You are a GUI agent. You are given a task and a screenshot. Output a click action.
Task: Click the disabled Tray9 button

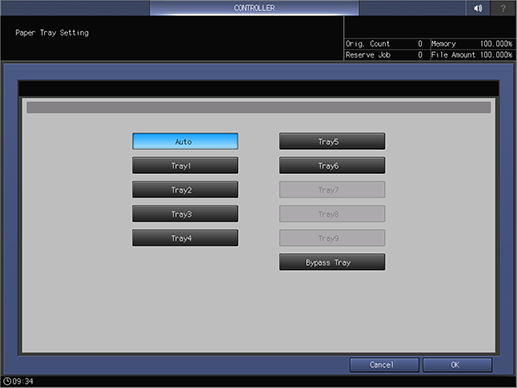tap(332, 238)
